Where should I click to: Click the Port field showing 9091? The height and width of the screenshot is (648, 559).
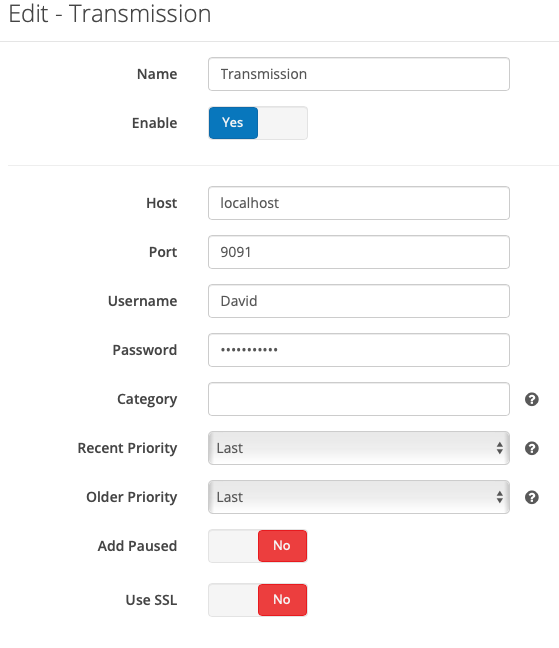pos(359,252)
